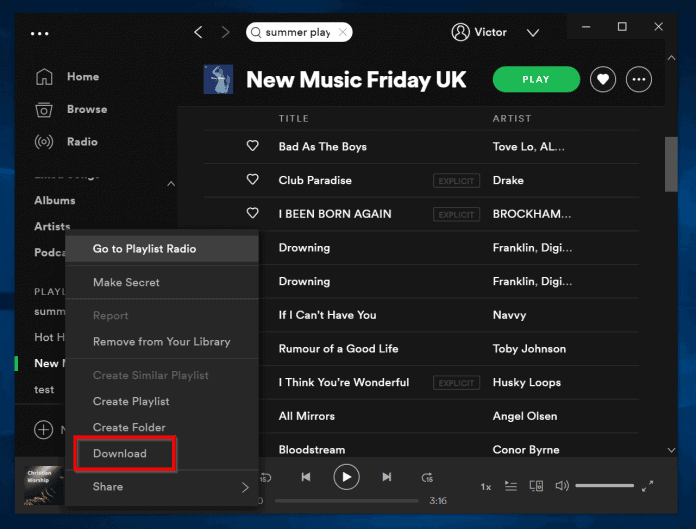696x529 pixels.
Task: Open the Home page
Action: (67, 77)
